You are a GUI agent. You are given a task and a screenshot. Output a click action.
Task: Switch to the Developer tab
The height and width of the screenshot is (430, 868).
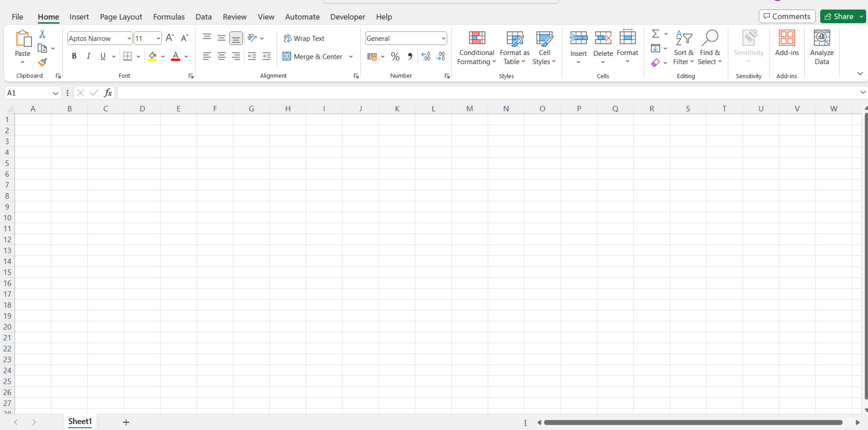tap(348, 17)
